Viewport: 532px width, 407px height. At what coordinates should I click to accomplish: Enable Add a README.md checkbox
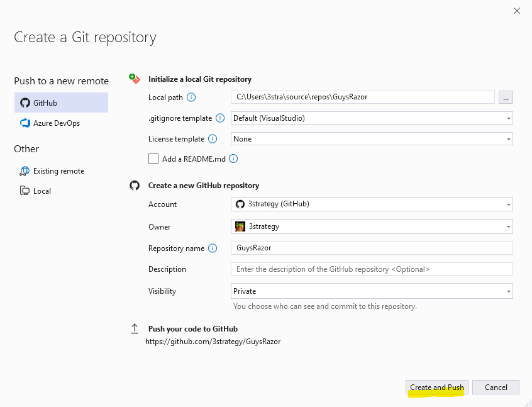(153, 159)
